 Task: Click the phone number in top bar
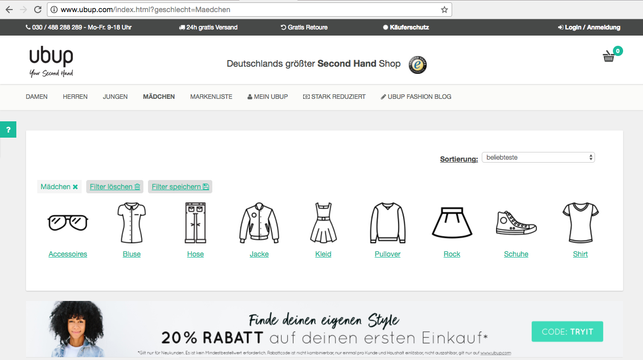point(78,27)
